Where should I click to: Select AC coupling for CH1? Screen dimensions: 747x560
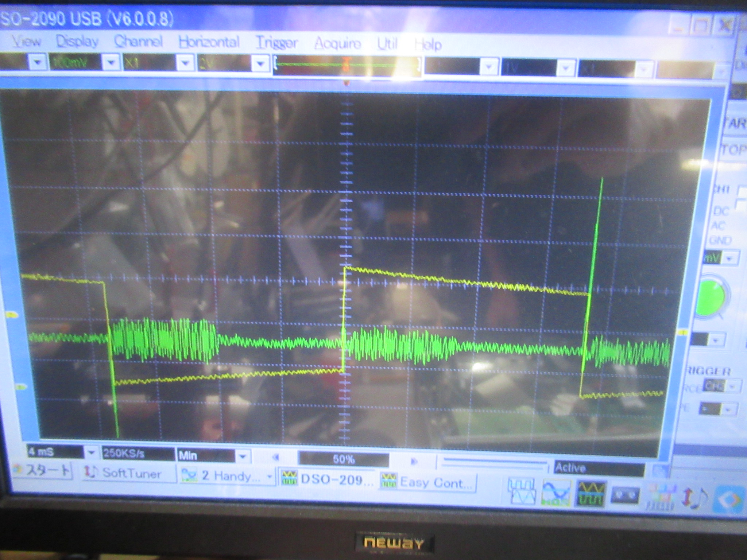click(x=718, y=226)
